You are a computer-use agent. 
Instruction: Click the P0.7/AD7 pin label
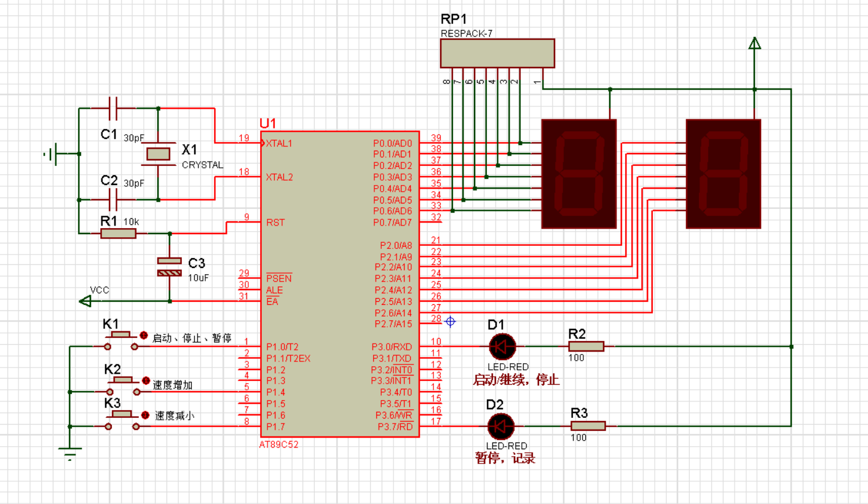pos(393,222)
